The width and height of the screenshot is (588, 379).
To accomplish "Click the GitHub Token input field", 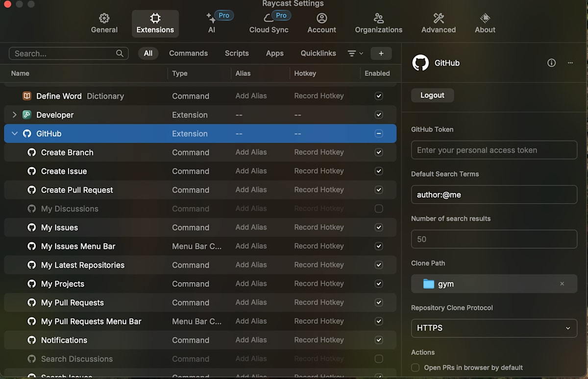I will [x=494, y=150].
